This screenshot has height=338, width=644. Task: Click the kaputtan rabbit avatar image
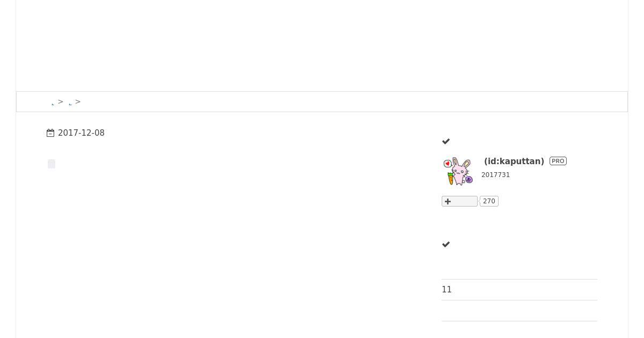click(x=458, y=171)
